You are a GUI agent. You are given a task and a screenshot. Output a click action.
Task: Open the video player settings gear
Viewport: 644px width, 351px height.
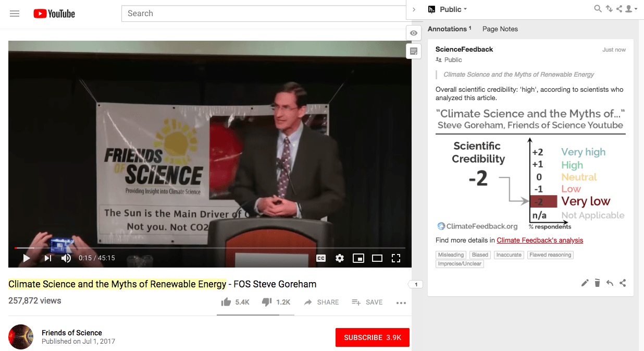pos(340,258)
